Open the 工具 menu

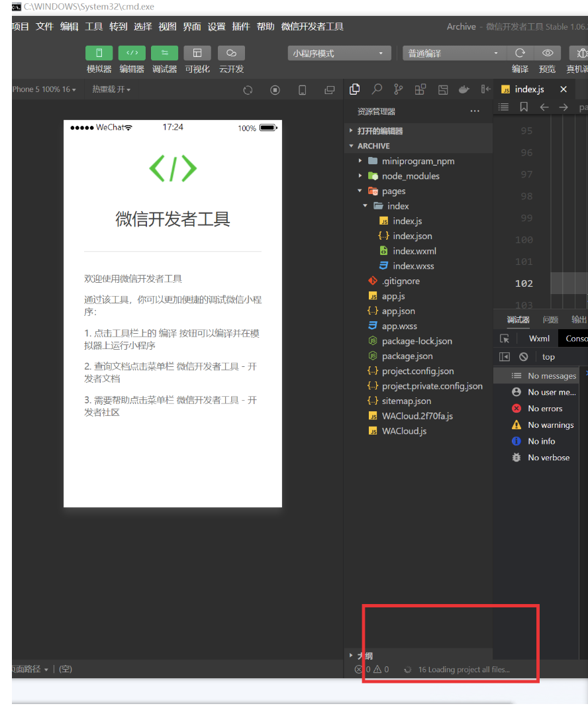click(x=94, y=26)
